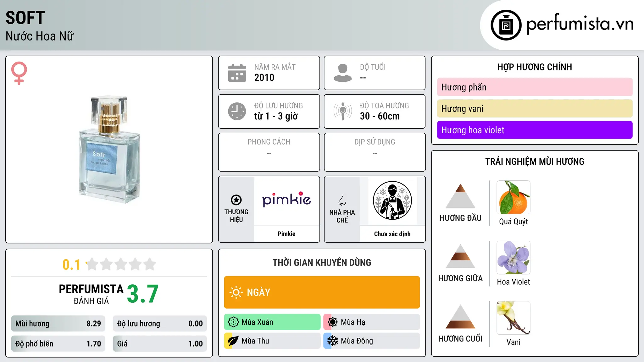
Task: Open the Quả Quýt mandarin note image
Action: click(514, 197)
